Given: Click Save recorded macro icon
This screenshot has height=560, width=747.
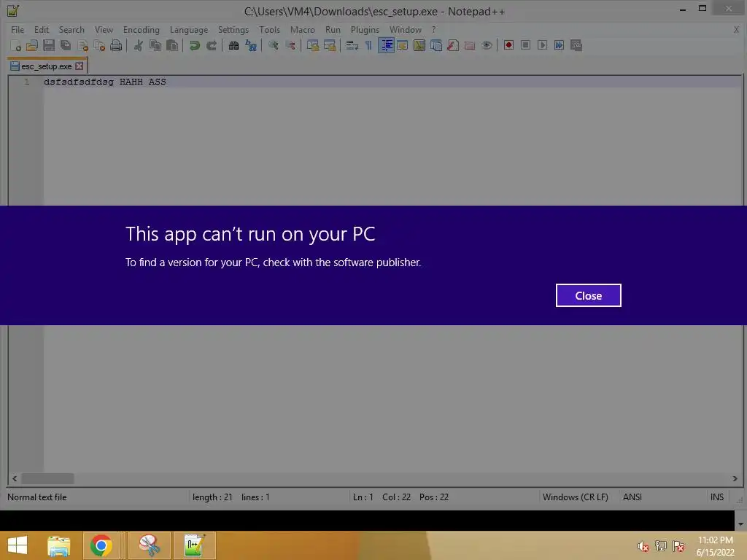Looking at the screenshot, I should click(x=576, y=45).
